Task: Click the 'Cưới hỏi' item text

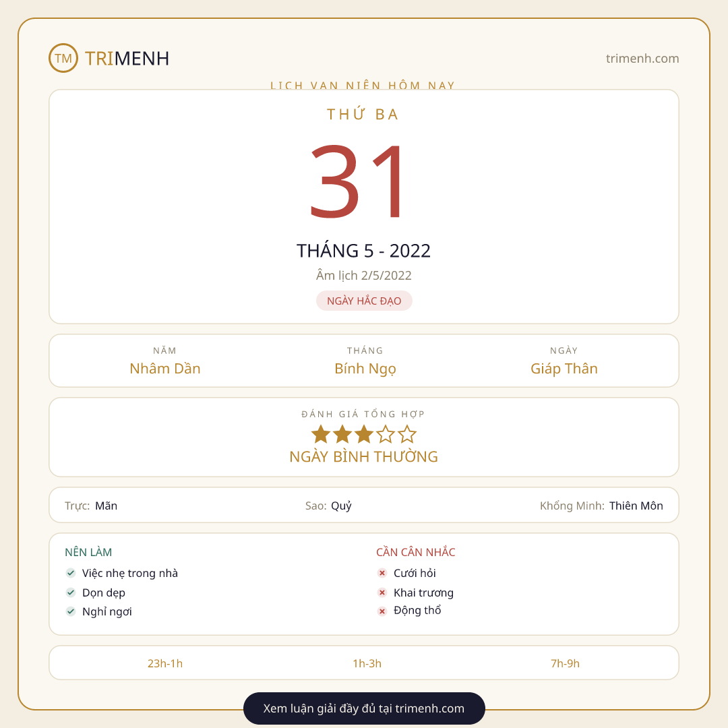Action: point(415,574)
